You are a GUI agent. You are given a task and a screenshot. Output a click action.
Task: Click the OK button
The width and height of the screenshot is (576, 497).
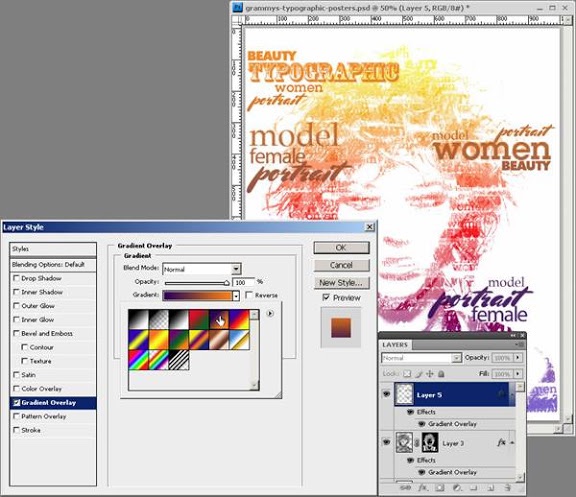[341, 248]
